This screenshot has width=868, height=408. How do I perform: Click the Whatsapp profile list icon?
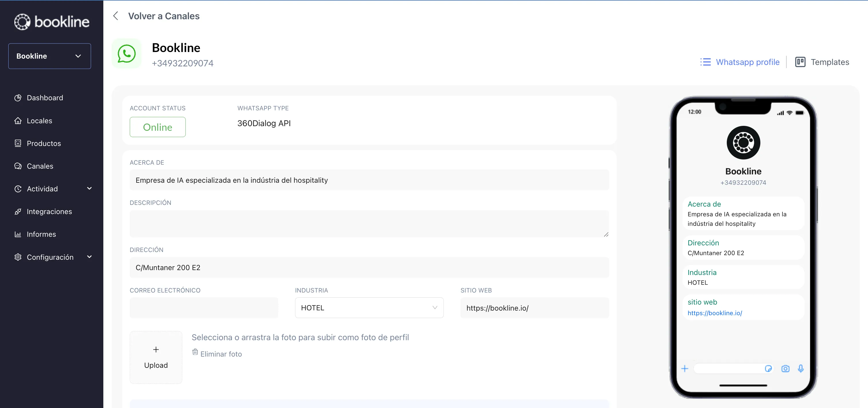point(706,62)
